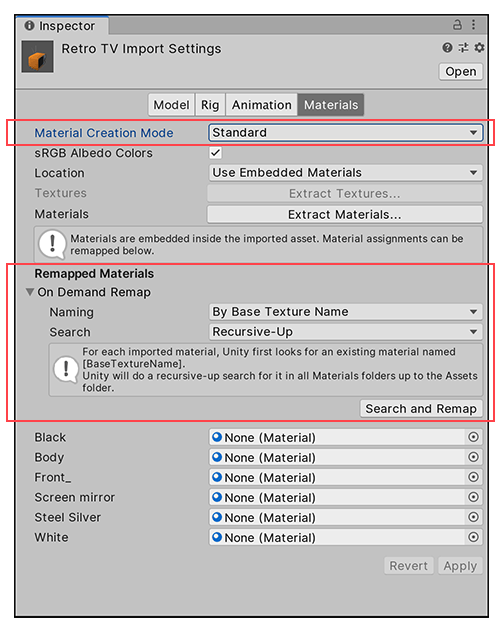Click the Remapped Materials heading
The width and height of the screenshot is (503, 632).
pyautogui.click(x=94, y=274)
